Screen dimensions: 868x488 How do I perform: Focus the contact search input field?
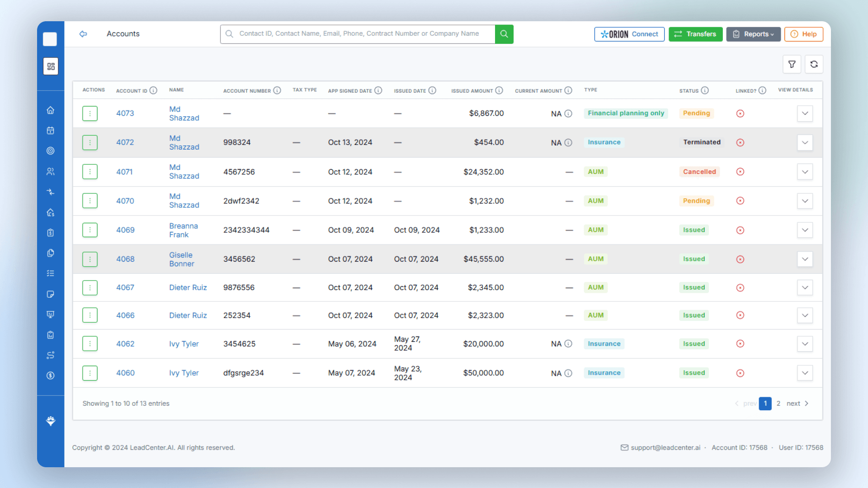[x=358, y=34]
